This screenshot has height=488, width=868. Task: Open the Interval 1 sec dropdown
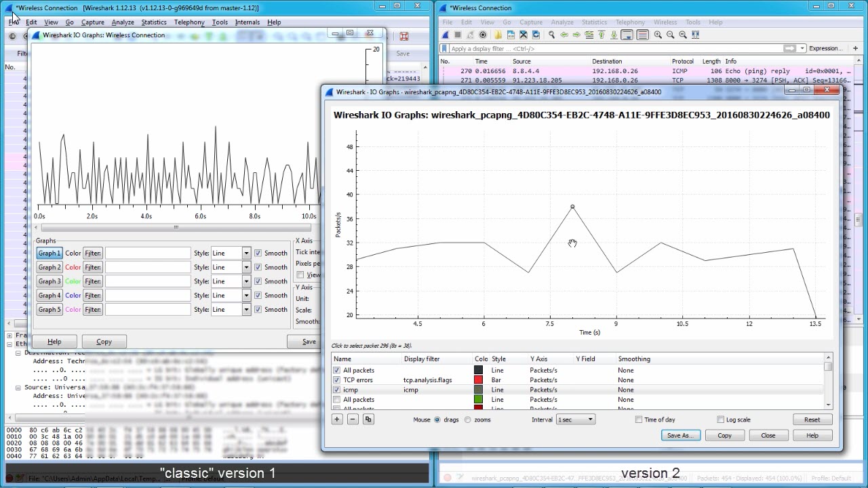point(576,420)
